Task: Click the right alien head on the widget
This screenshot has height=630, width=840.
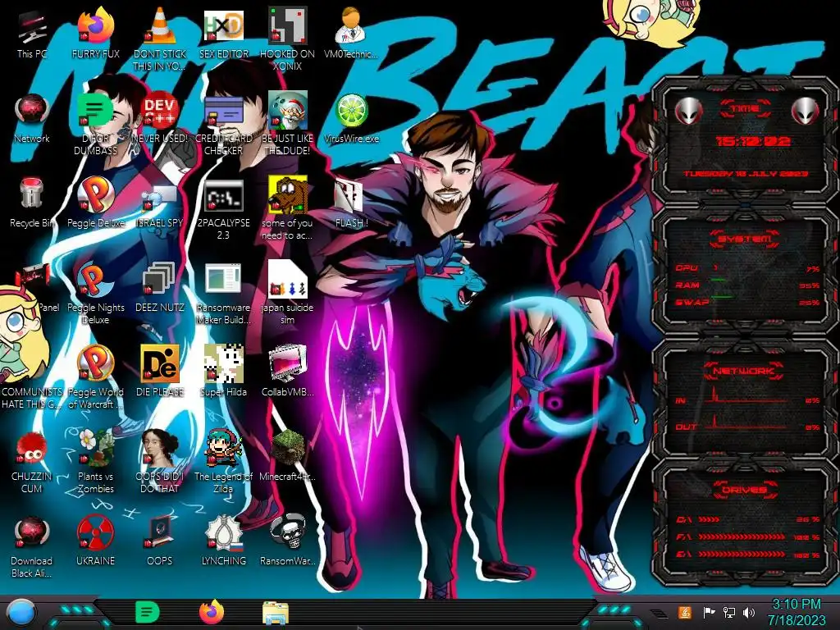Action: (x=806, y=112)
